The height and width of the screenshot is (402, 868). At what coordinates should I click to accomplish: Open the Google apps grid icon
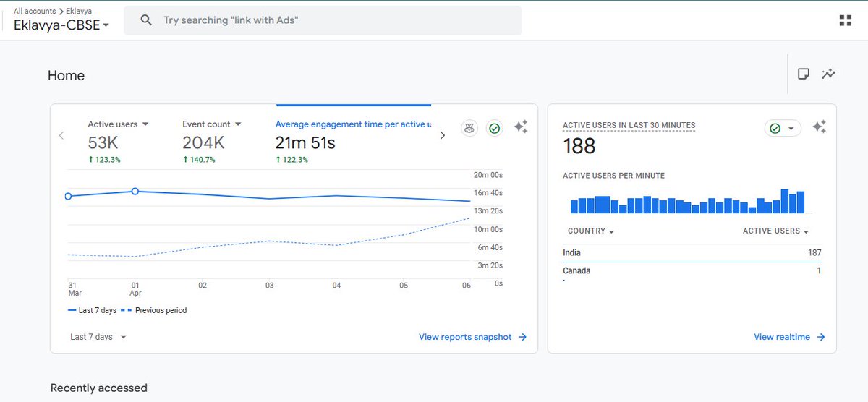[x=845, y=20]
